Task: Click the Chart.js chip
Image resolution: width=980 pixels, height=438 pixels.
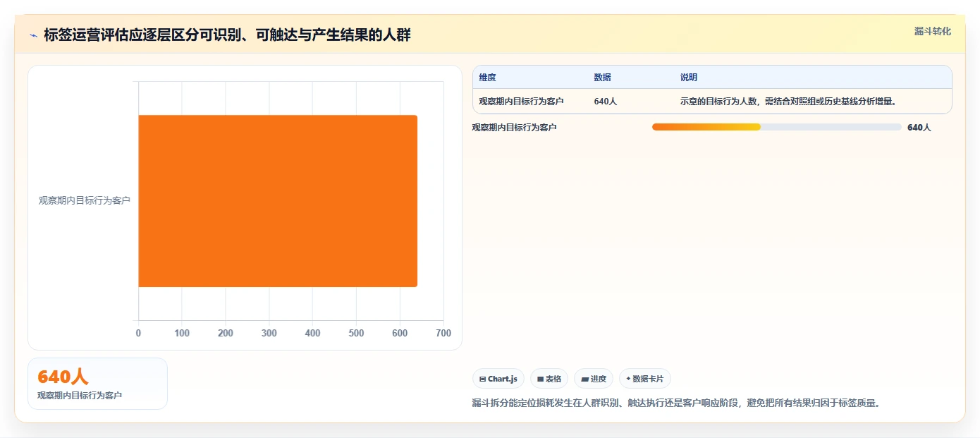Action: coord(498,379)
